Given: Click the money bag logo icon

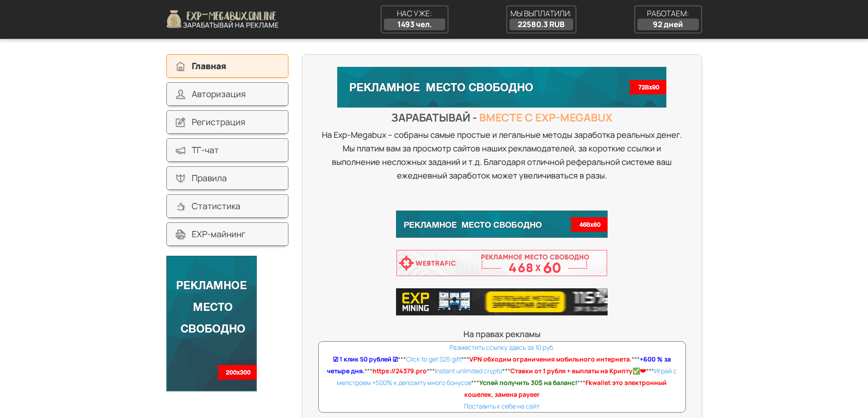Looking at the screenshot, I should tap(173, 19).
